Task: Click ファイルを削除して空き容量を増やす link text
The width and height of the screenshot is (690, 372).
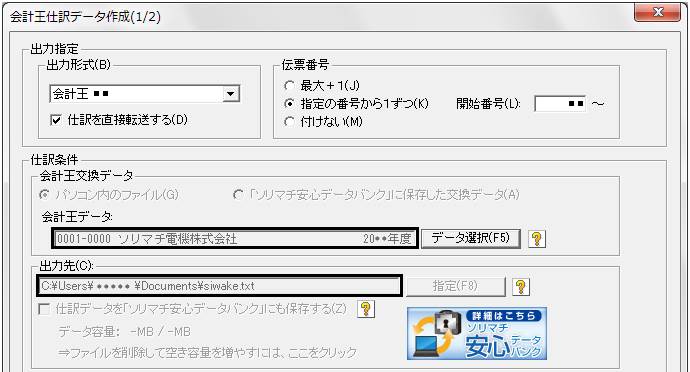Action: point(207,353)
